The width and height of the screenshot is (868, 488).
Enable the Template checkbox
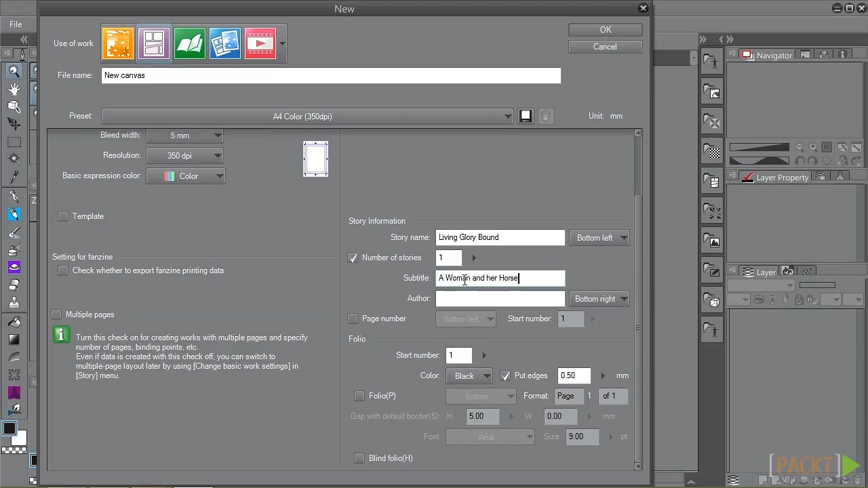(63, 216)
